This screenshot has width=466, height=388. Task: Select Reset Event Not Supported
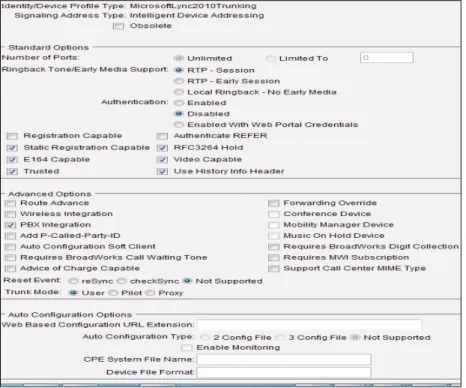coord(187,281)
